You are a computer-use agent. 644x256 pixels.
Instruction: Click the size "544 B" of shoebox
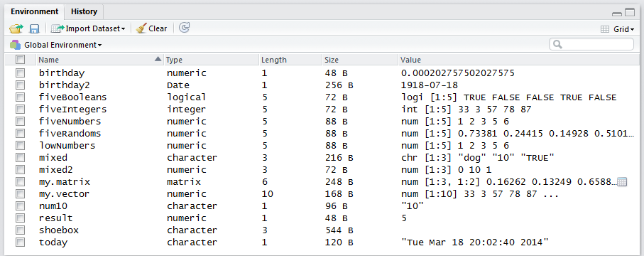(339, 230)
